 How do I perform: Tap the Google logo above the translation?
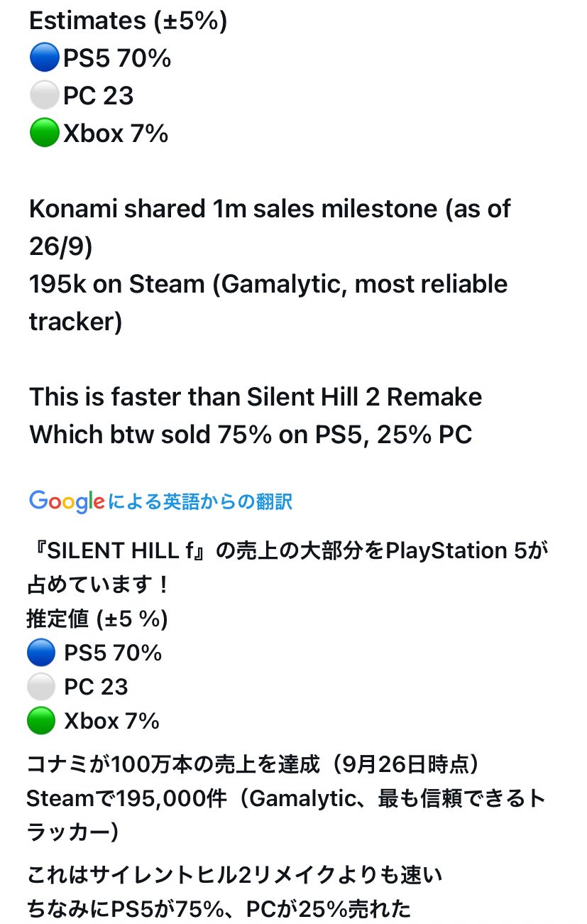point(67,502)
